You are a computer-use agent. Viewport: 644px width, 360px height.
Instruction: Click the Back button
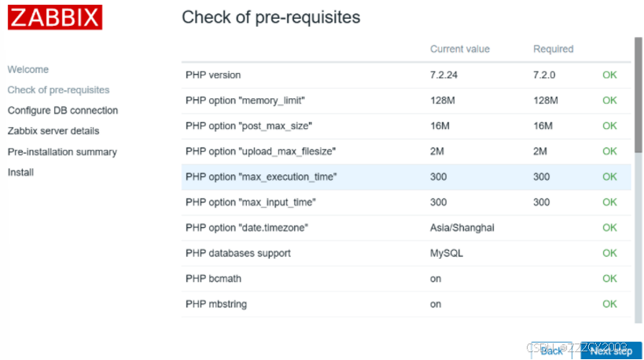coord(552,351)
